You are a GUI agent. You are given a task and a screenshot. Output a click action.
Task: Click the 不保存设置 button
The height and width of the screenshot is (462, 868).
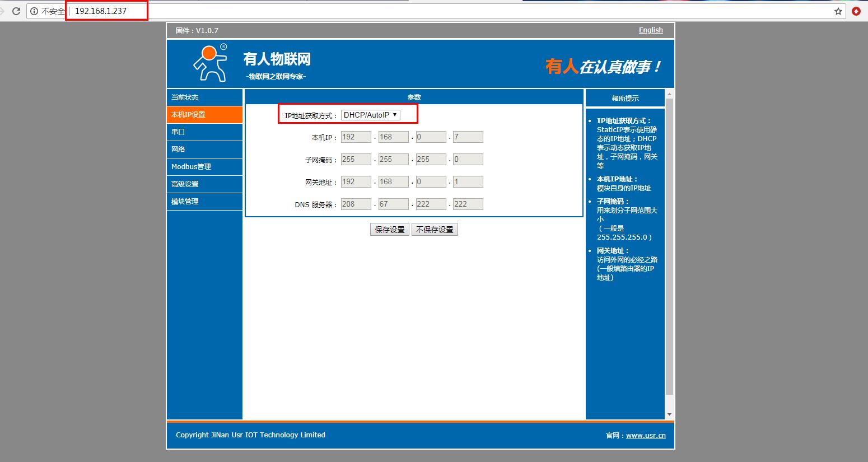tap(435, 230)
